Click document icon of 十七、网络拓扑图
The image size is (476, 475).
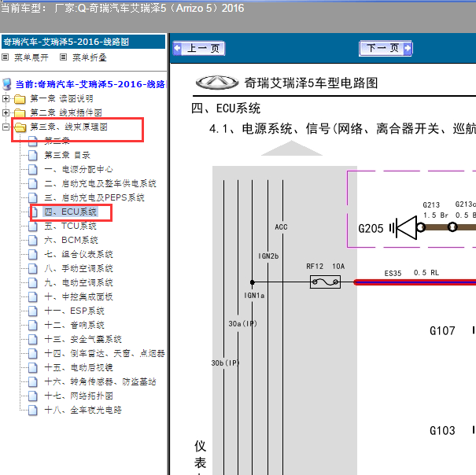33,396
